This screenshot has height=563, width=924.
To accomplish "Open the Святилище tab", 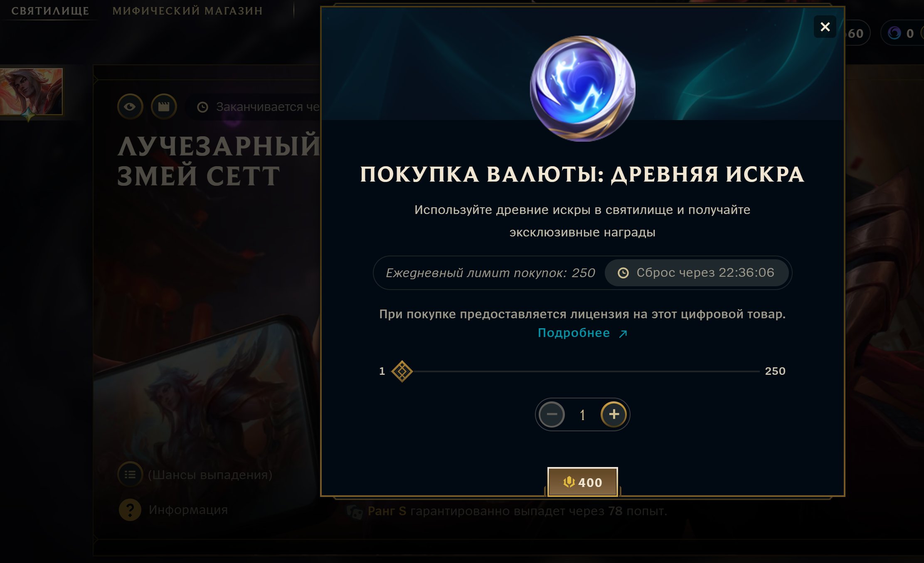I will (x=50, y=11).
